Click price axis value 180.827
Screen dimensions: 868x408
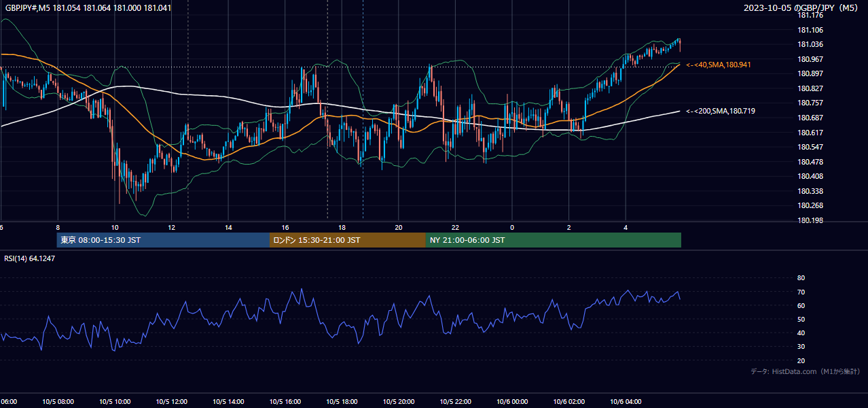tap(810, 88)
